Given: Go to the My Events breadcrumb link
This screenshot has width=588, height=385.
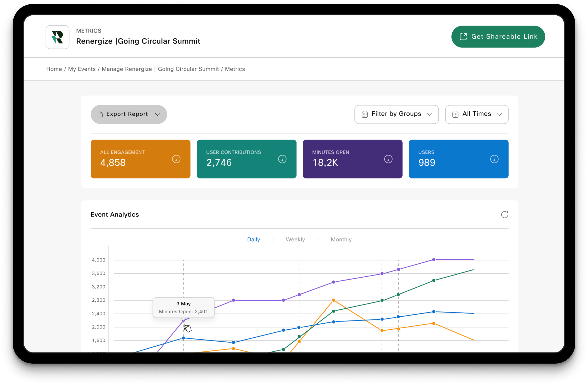Looking at the screenshot, I should 82,69.
